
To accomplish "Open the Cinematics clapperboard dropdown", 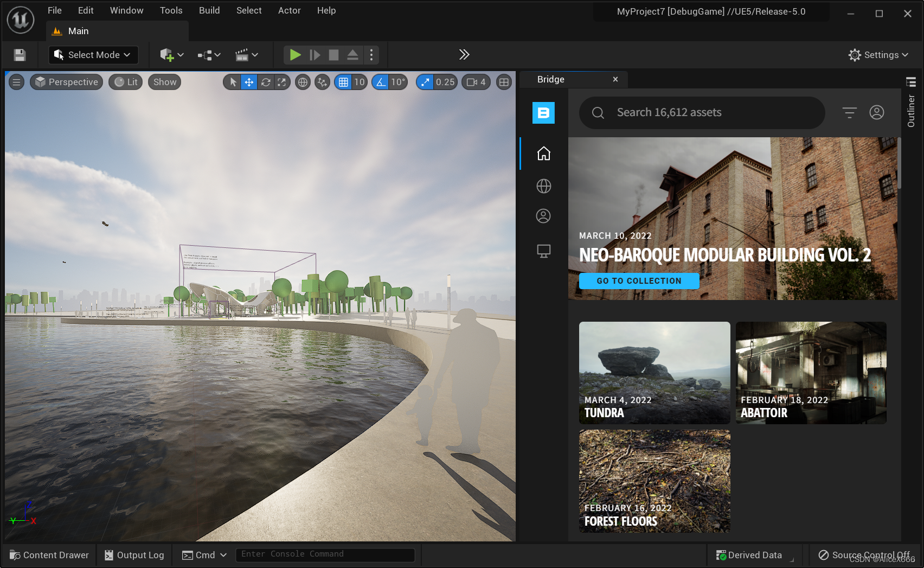I will click(x=246, y=55).
